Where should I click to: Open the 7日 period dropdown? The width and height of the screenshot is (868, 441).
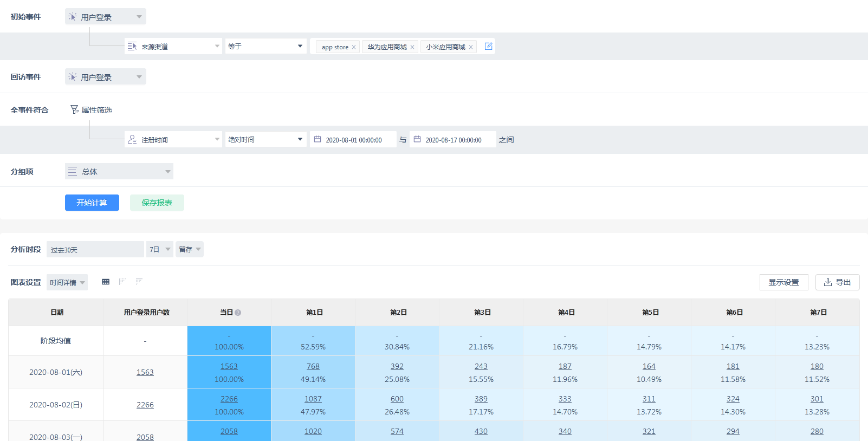(x=160, y=249)
